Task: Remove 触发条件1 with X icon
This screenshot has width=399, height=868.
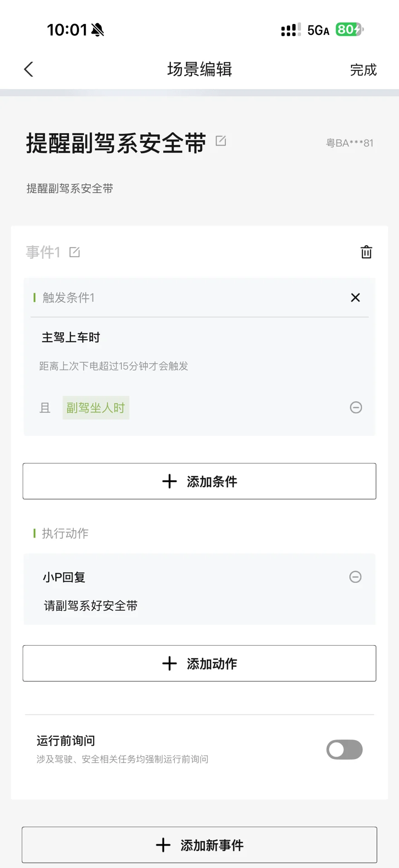Action: [x=355, y=297]
